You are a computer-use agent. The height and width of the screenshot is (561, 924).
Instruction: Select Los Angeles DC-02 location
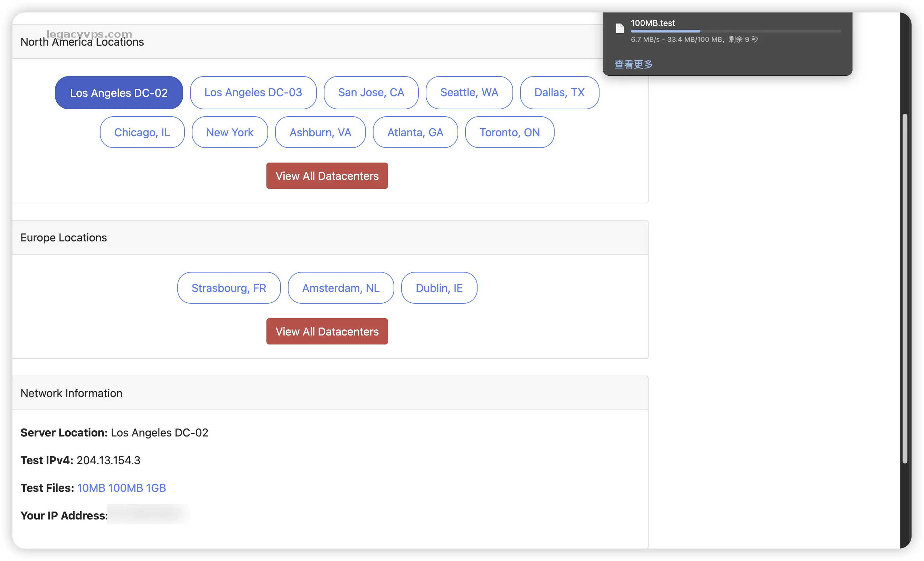[x=119, y=93]
